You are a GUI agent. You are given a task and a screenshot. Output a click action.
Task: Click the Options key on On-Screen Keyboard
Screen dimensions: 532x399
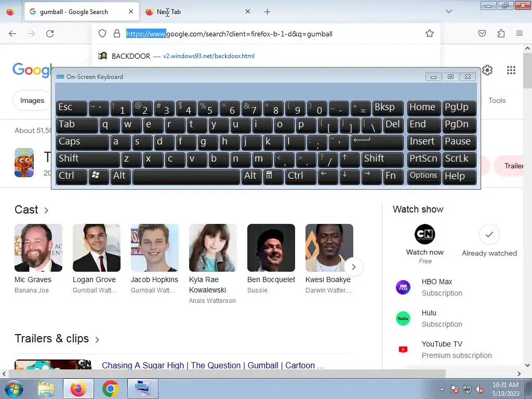click(424, 177)
